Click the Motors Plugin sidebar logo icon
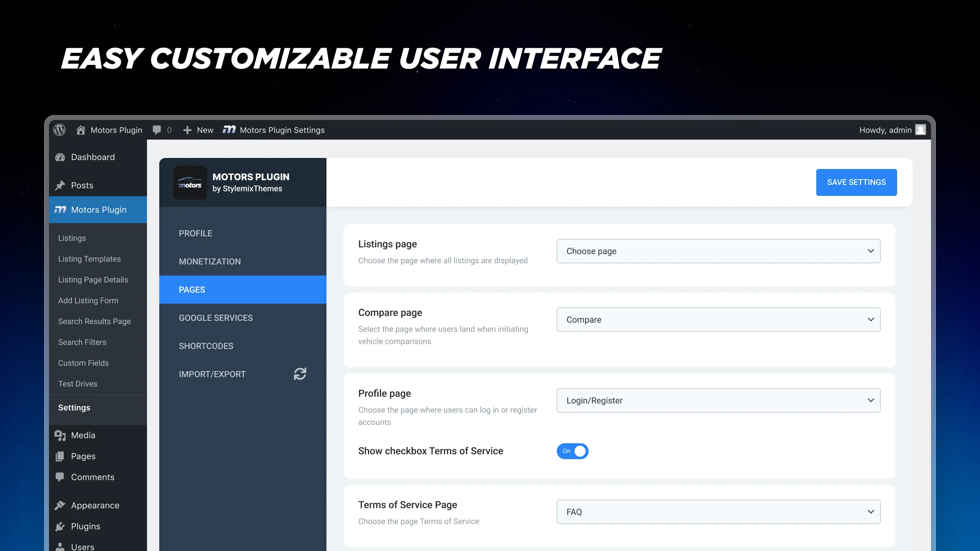The height and width of the screenshot is (551, 980). pos(60,209)
